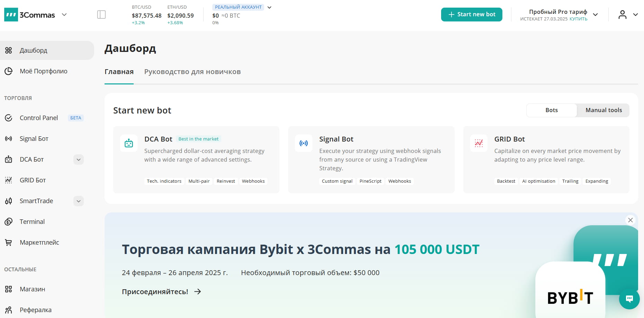Screen dimensions: 644x318
Task: Click the DCA Bot card robot icon
Action: (129, 143)
